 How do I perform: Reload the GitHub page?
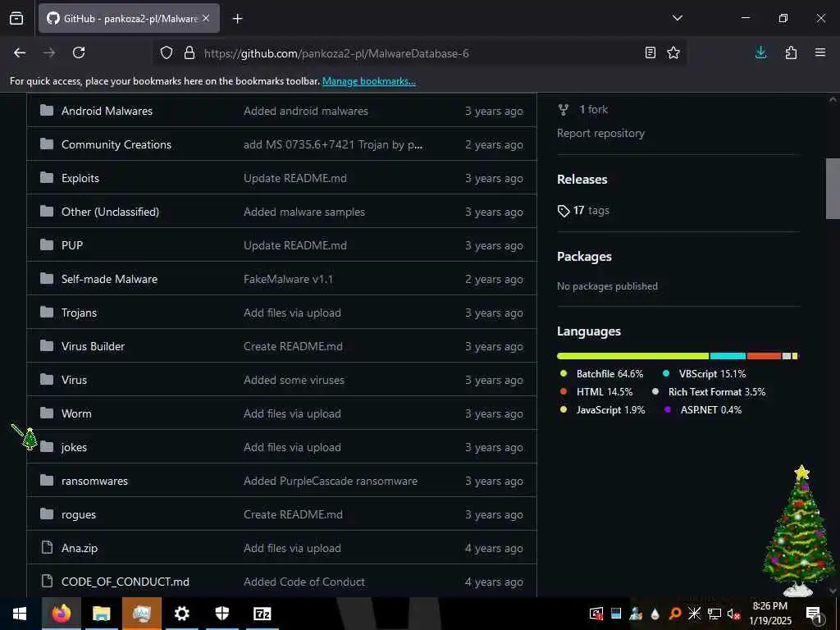79,52
